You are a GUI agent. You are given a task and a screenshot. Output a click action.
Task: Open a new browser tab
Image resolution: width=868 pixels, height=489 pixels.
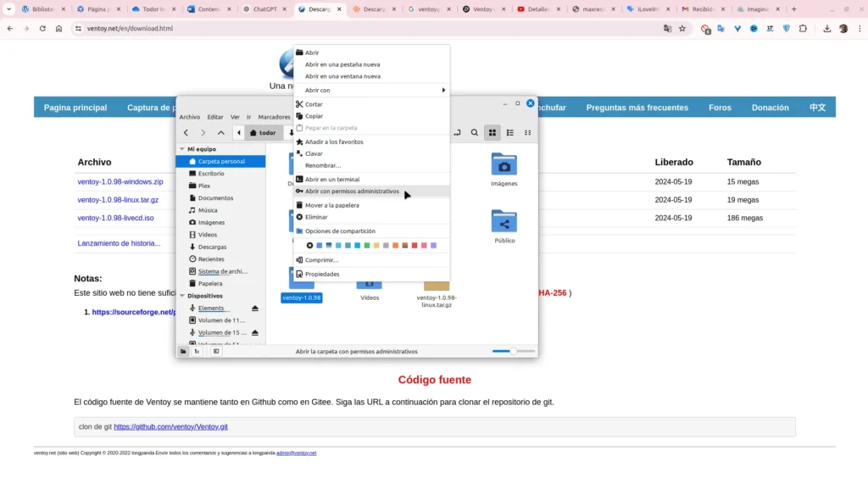[x=793, y=8]
